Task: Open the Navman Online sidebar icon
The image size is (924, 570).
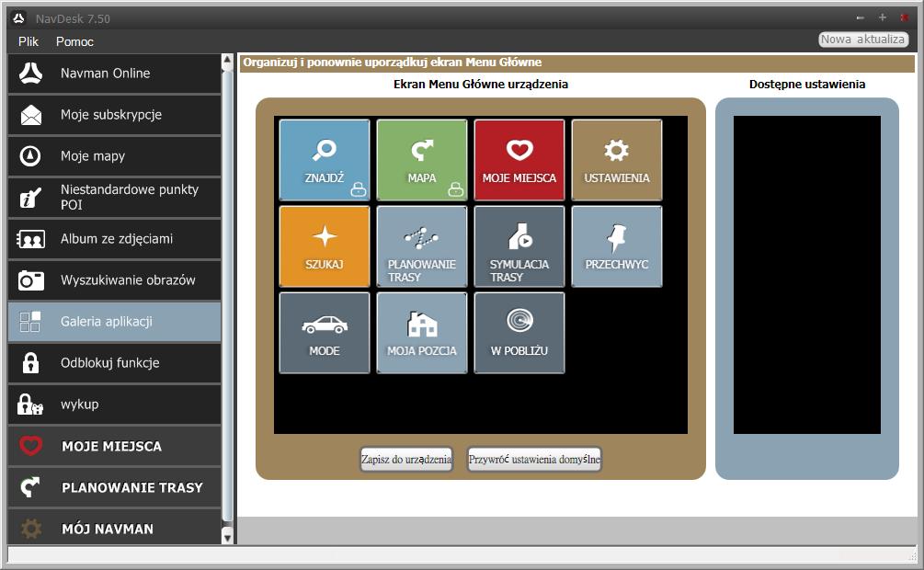Action: click(30, 74)
